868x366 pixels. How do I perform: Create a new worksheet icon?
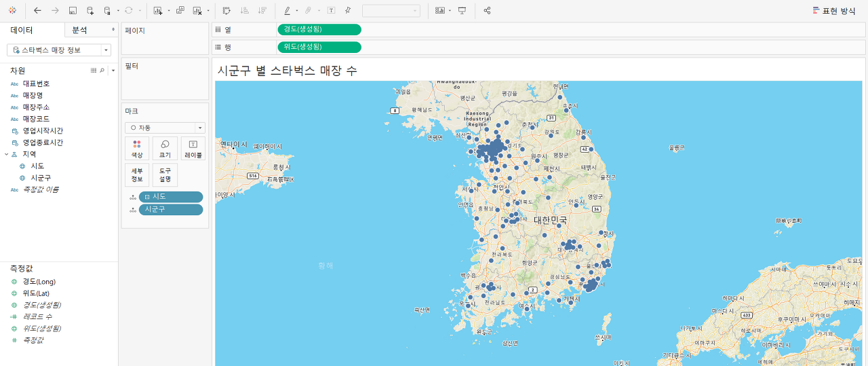click(158, 11)
